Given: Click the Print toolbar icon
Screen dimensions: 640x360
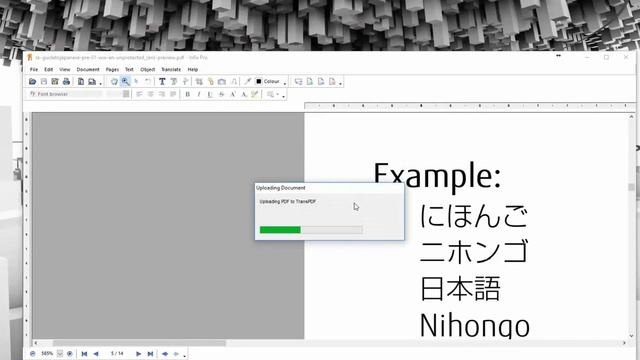Looking at the screenshot, I should (66, 82).
